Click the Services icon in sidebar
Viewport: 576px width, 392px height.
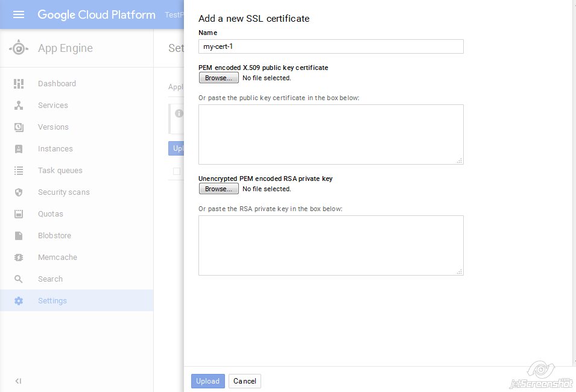click(19, 106)
